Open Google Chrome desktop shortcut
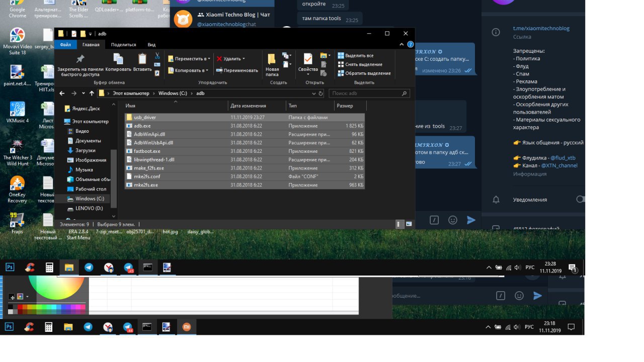 [17, 9]
